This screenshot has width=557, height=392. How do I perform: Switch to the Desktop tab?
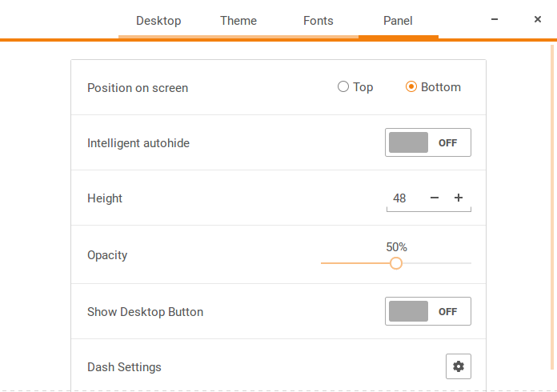(158, 21)
